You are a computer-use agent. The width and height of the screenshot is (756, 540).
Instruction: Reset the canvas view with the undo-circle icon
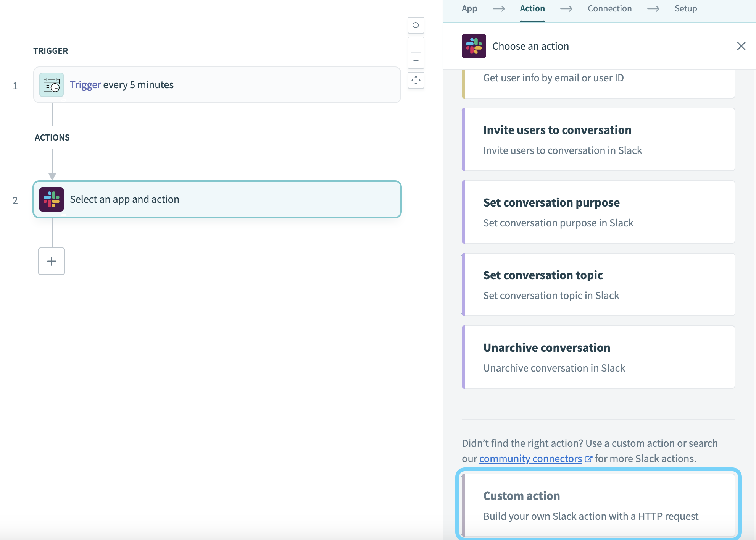(x=416, y=25)
